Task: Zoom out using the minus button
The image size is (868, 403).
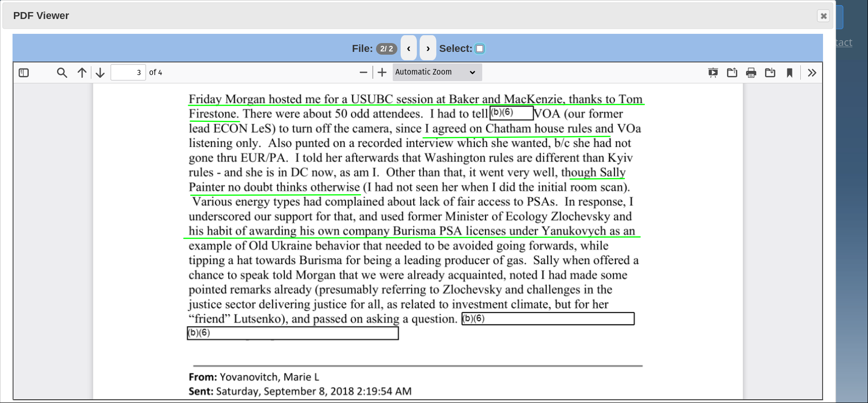Action: pos(364,72)
